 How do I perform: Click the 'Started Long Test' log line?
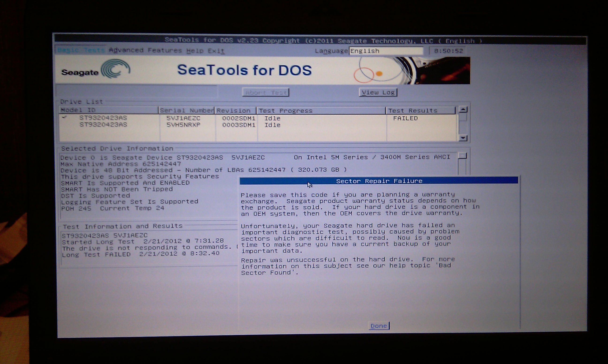pos(143,242)
